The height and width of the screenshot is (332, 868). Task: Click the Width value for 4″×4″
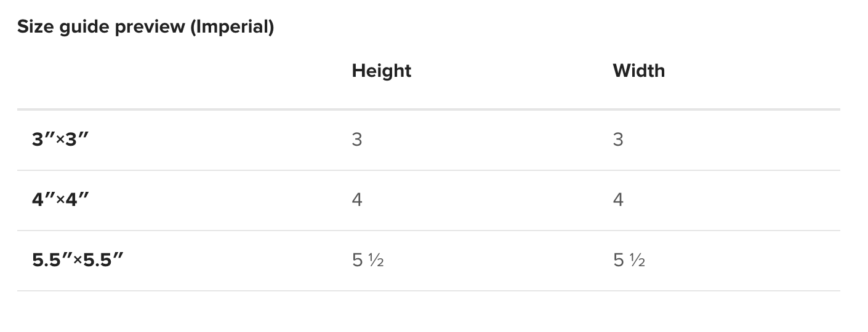[618, 200]
